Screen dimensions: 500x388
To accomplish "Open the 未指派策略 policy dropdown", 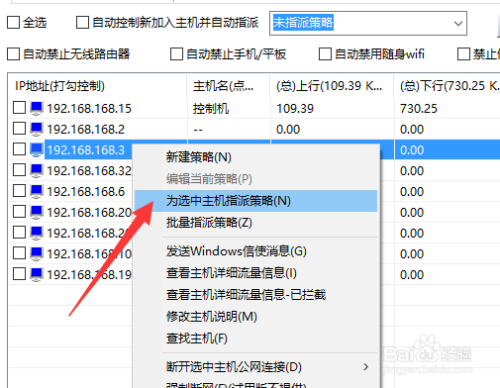I will click(x=368, y=23).
